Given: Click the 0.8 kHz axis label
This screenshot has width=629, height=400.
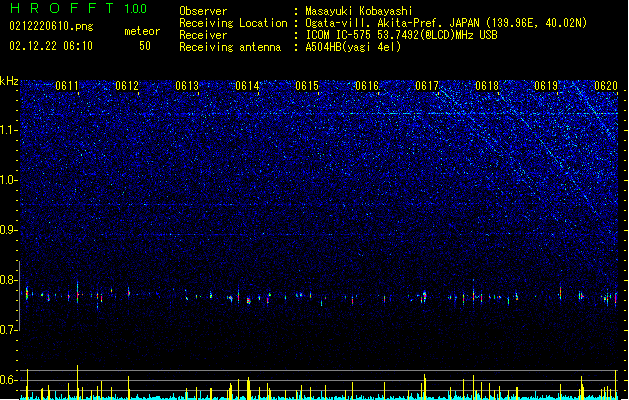Looking at the screenshot, I should click(9, 280).
